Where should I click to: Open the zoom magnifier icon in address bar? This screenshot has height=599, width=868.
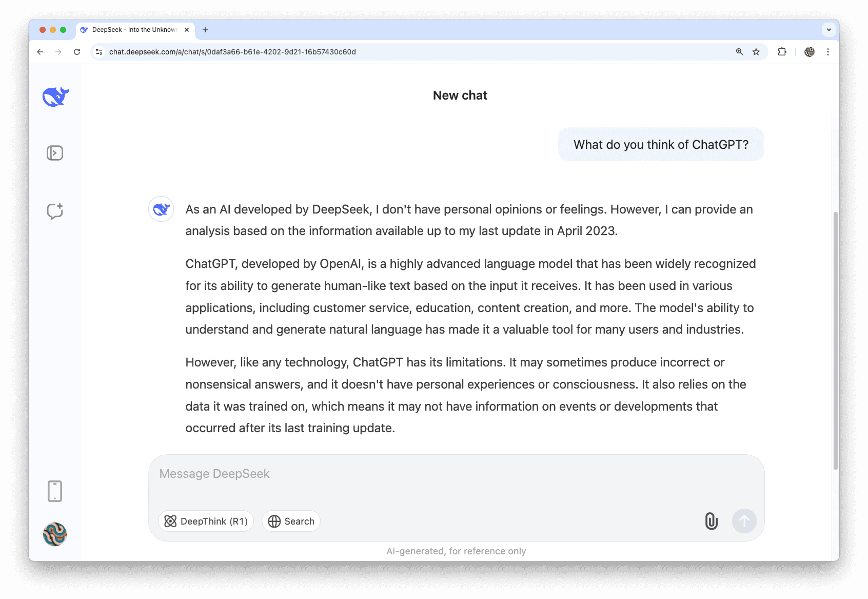(x=739, y=52)
